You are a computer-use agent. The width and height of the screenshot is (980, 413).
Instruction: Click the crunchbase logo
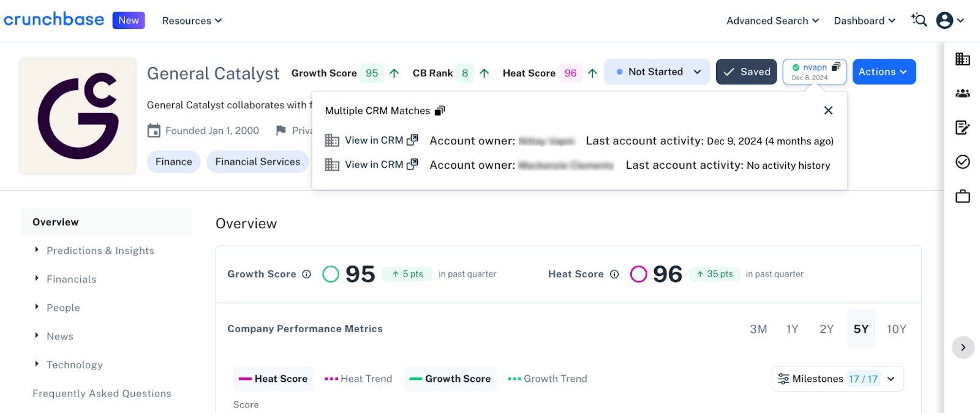pos(54,20)
